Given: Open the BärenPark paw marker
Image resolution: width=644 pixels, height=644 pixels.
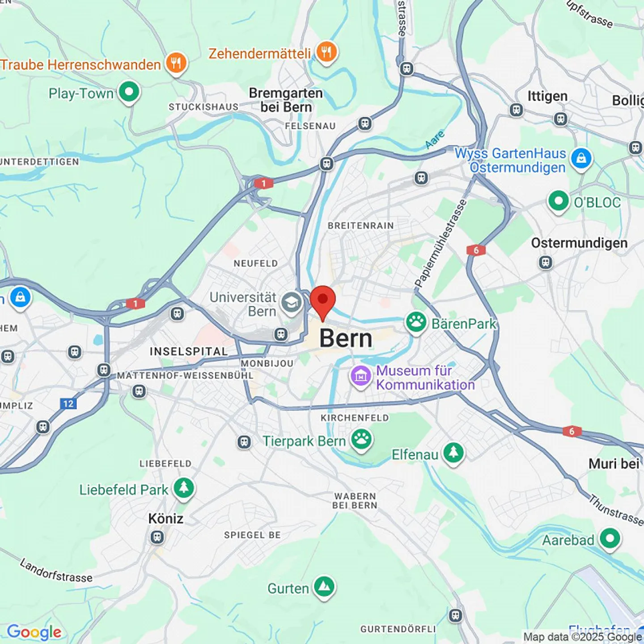Looking at the screenshot, I should coord(416,322).
